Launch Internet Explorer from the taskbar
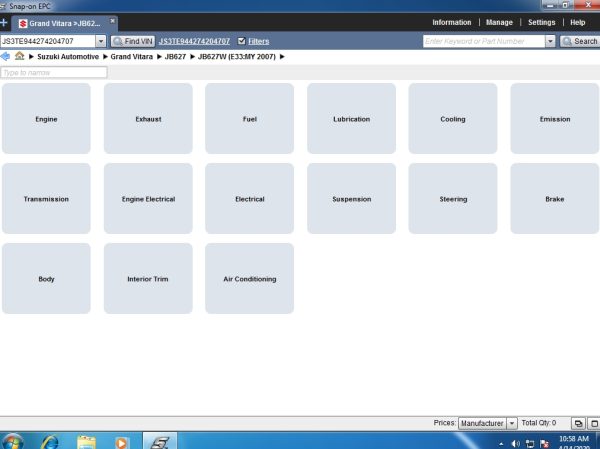Screen dimensions: 600x449 pos(49,442)
